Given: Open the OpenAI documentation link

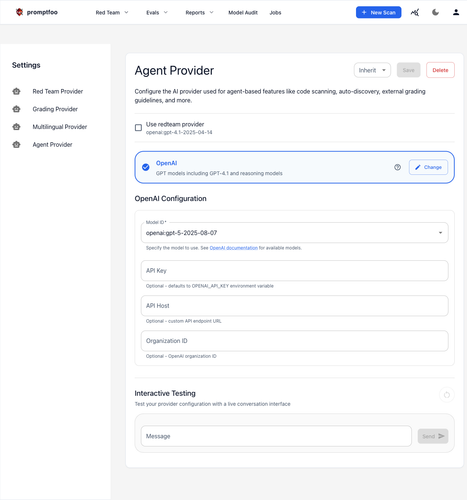Looking at the screenshot, I should pos(233,248).
